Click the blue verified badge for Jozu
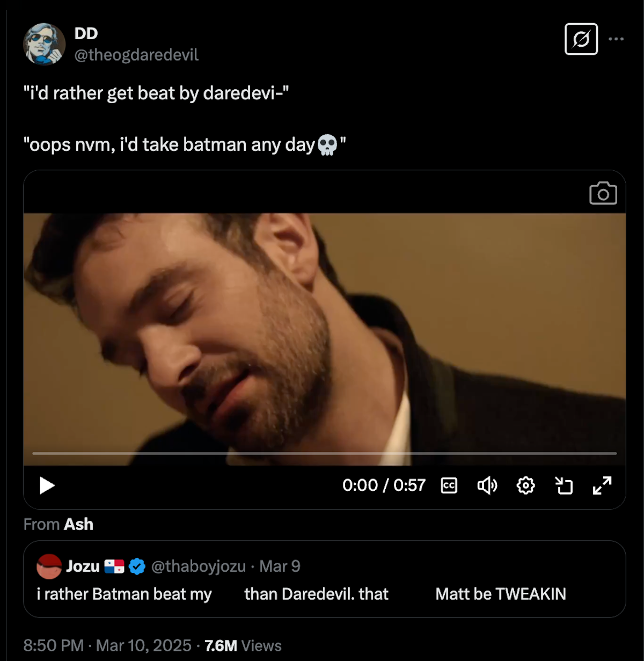644x661 pixels. point(137,566)
